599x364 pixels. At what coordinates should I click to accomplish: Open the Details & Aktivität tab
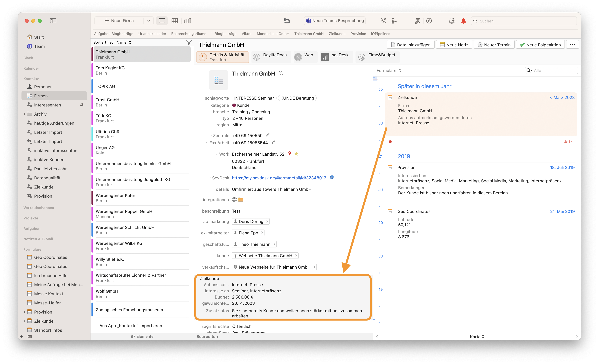coord(223,57)
